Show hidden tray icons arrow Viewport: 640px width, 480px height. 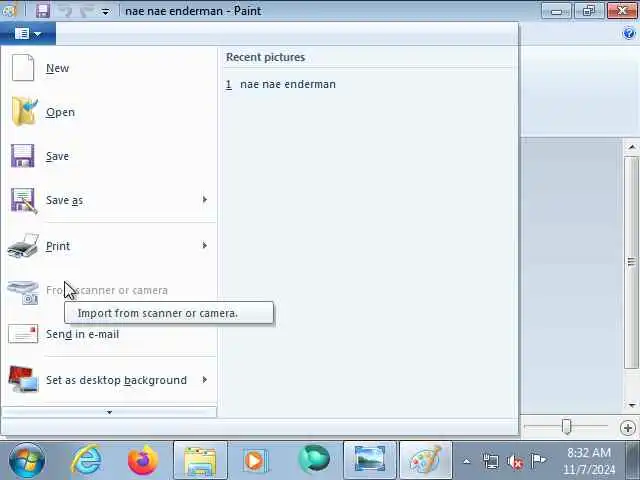click(467, 462)
